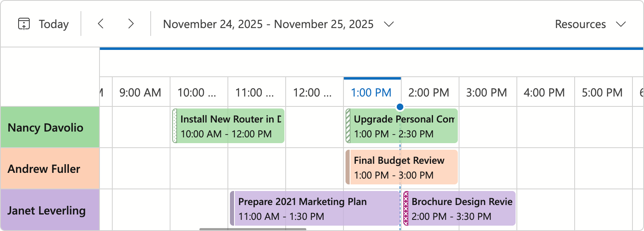
Task: Open Install New Router appointment
Action: point(228,126)
